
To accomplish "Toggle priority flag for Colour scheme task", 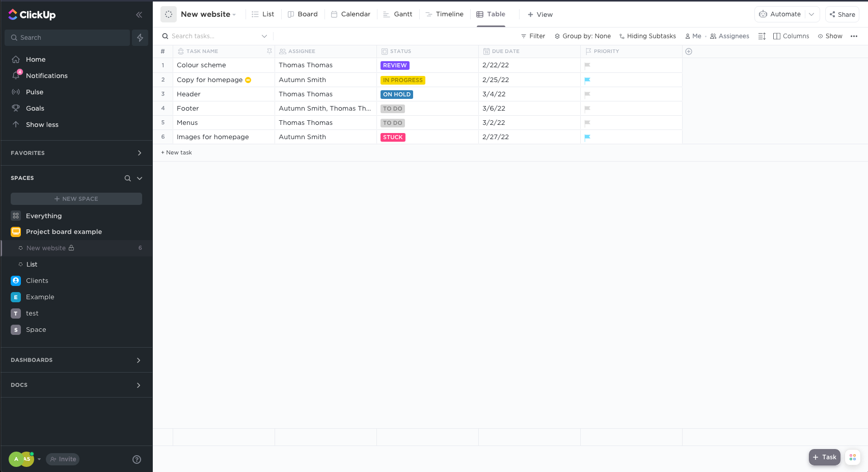I will 587,65.
